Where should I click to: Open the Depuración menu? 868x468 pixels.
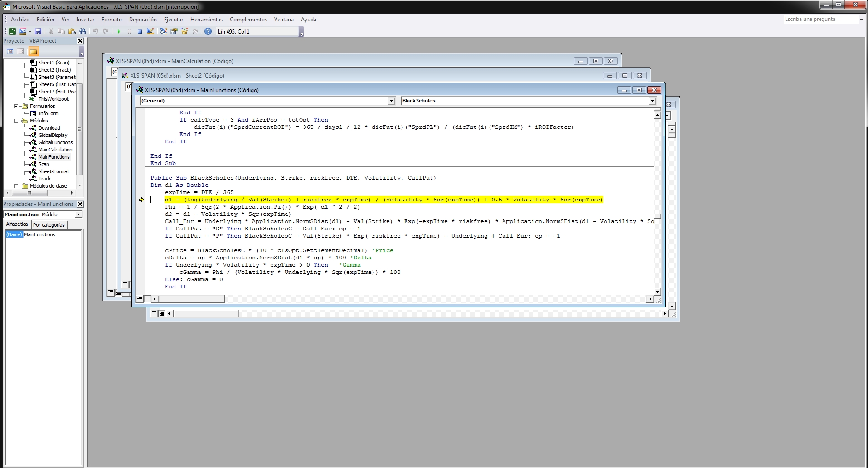(x=143, y=19)
